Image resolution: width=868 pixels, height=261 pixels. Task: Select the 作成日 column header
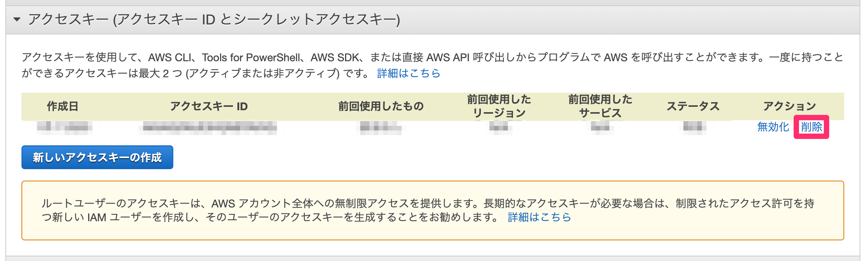tap(62, 106)
